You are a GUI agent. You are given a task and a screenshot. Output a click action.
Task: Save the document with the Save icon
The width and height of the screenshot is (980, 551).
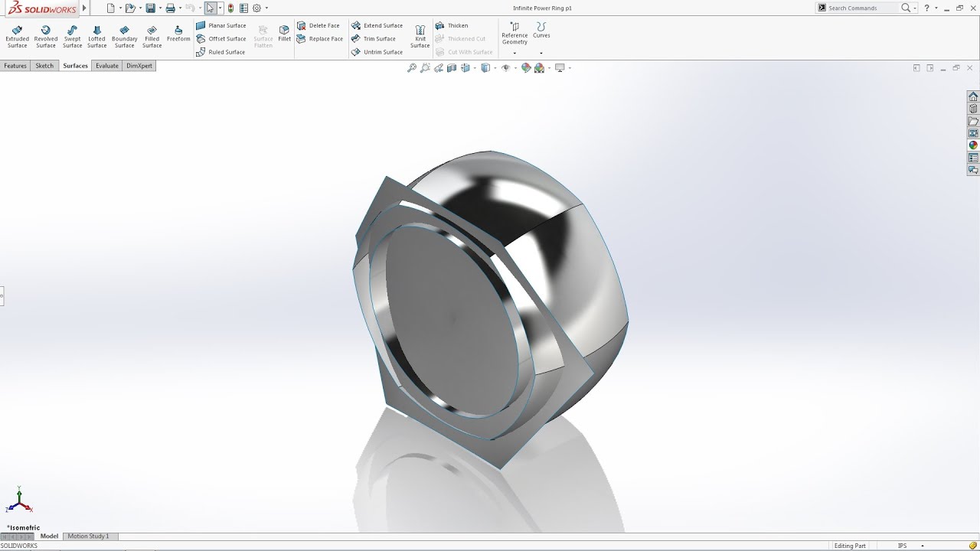click(x=151, y=8)
